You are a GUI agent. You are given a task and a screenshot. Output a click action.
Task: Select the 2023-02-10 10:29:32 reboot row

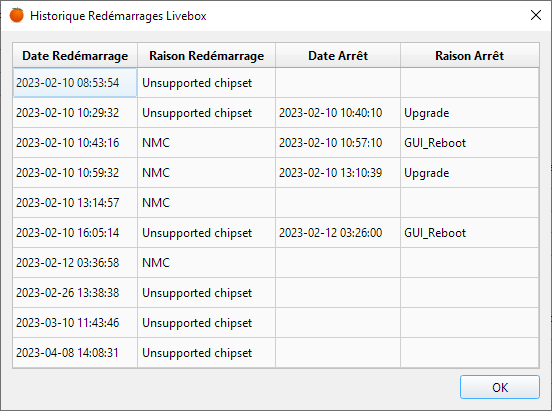276,113
